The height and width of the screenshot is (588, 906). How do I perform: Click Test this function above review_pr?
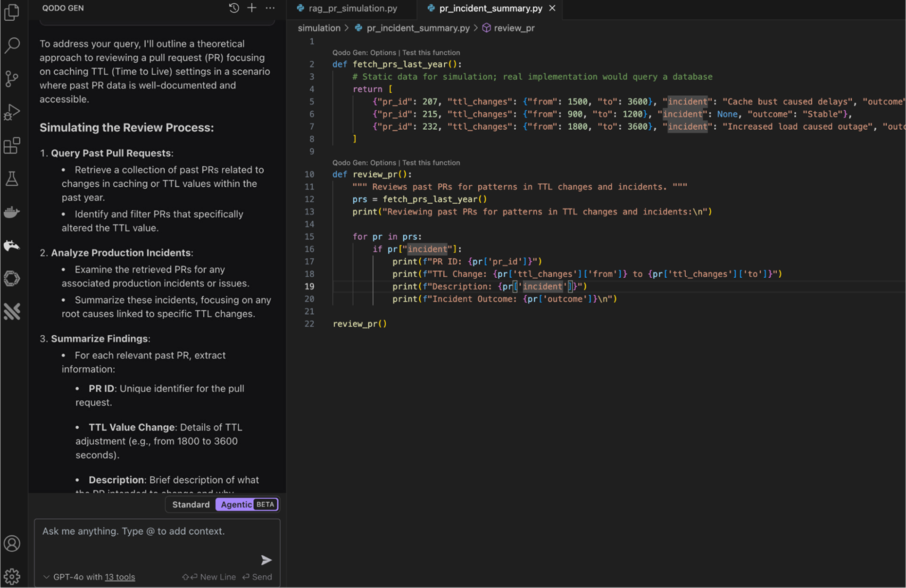tap(431, 163)
